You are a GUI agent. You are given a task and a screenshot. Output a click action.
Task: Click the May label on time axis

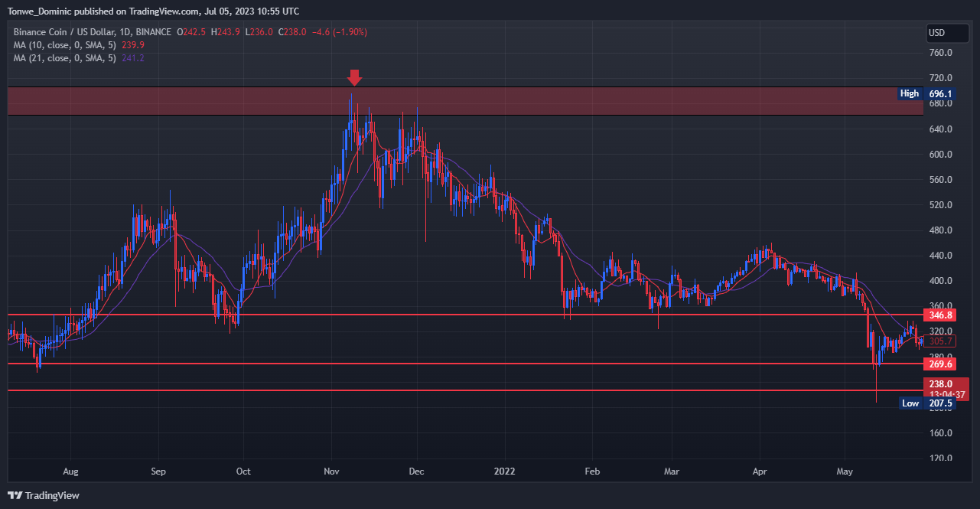click(x=845, y=471)
